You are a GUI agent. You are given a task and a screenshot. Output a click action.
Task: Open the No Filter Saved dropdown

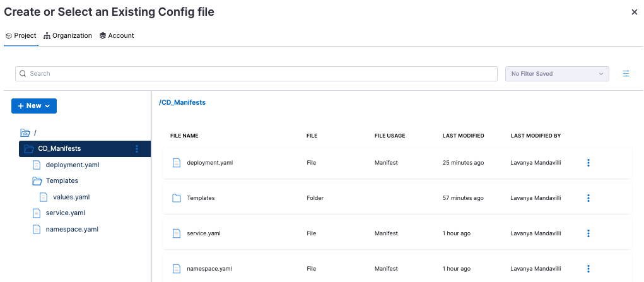(557, 74)
